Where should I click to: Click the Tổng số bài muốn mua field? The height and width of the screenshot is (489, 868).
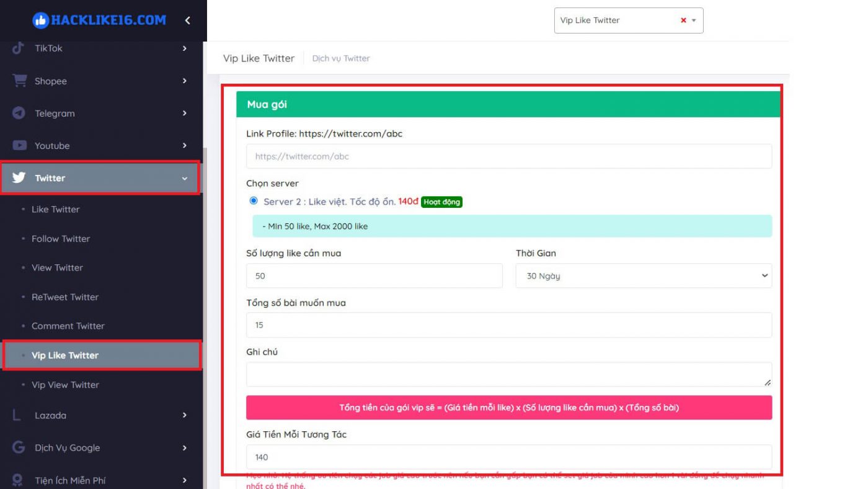tap(508, 325)
